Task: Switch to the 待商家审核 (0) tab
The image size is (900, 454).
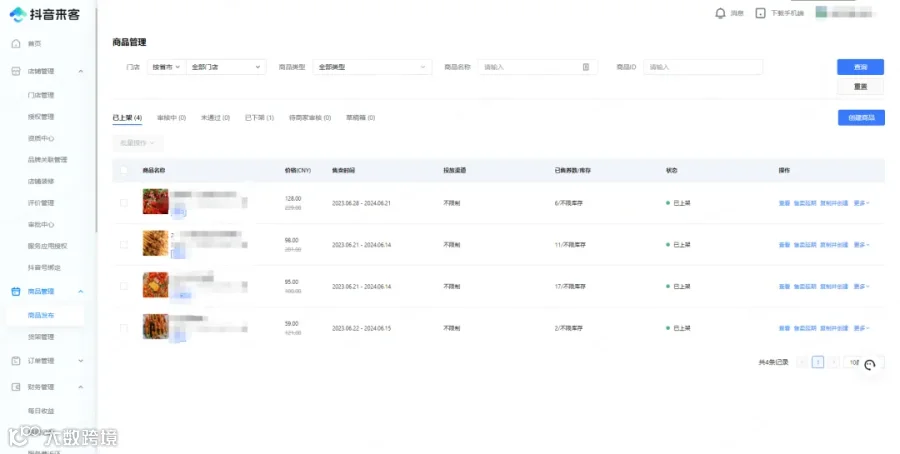Action: [310, 118]
